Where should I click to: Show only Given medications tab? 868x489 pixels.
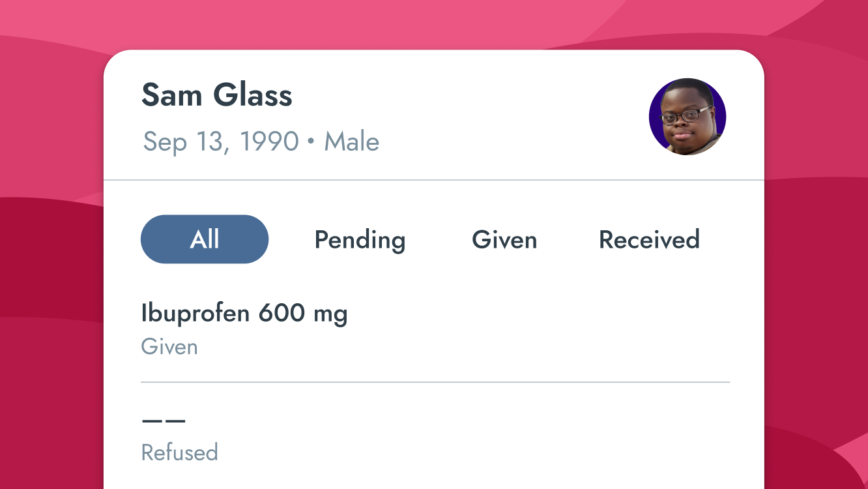tap(504, 239)
